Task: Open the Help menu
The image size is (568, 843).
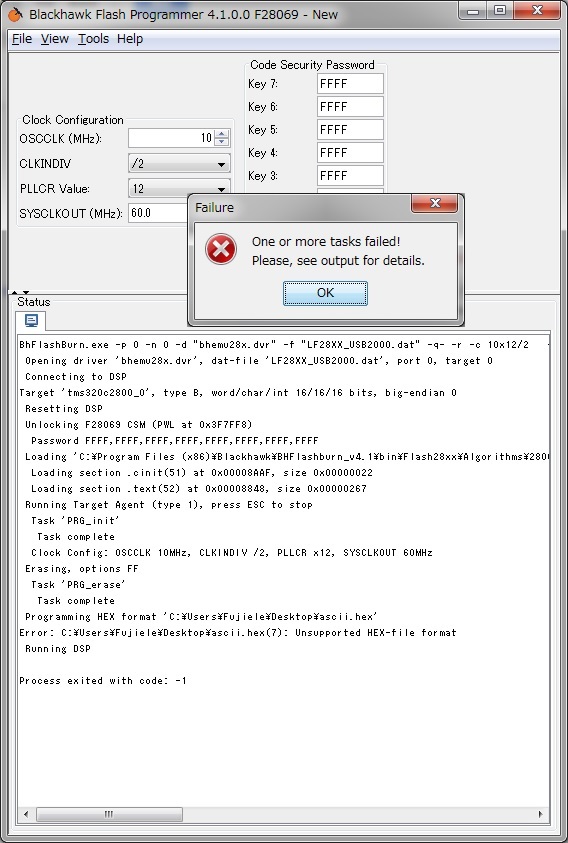Action: 130,39
